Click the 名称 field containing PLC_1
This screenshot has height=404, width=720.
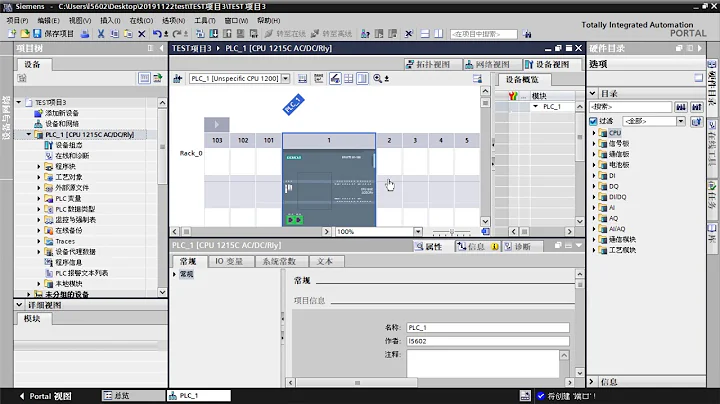[488, 327]
